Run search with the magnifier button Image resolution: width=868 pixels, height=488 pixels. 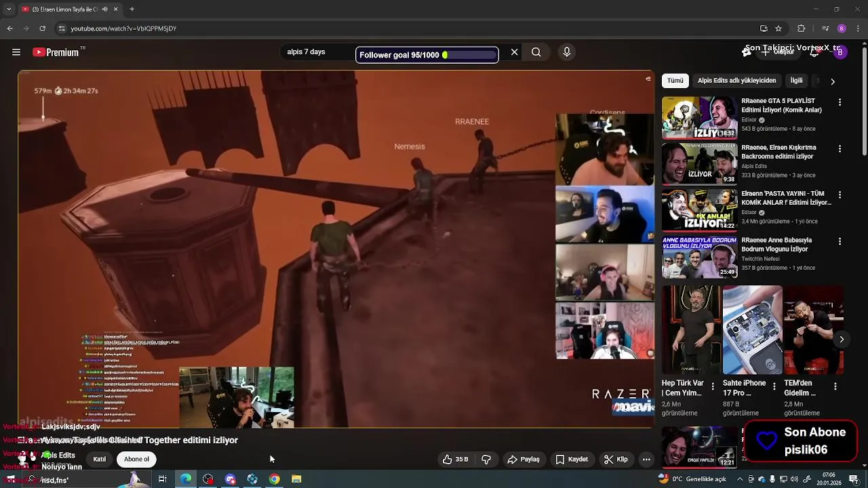click(536, 52)
